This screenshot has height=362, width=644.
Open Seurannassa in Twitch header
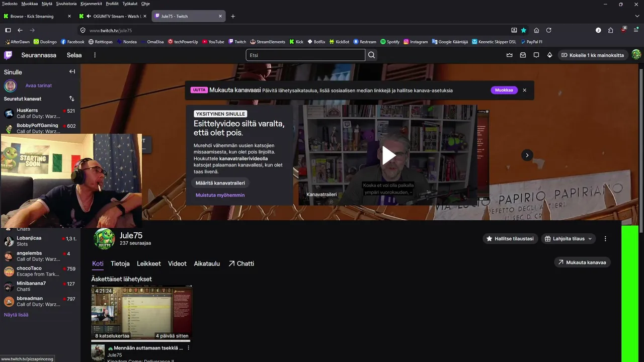39,55
